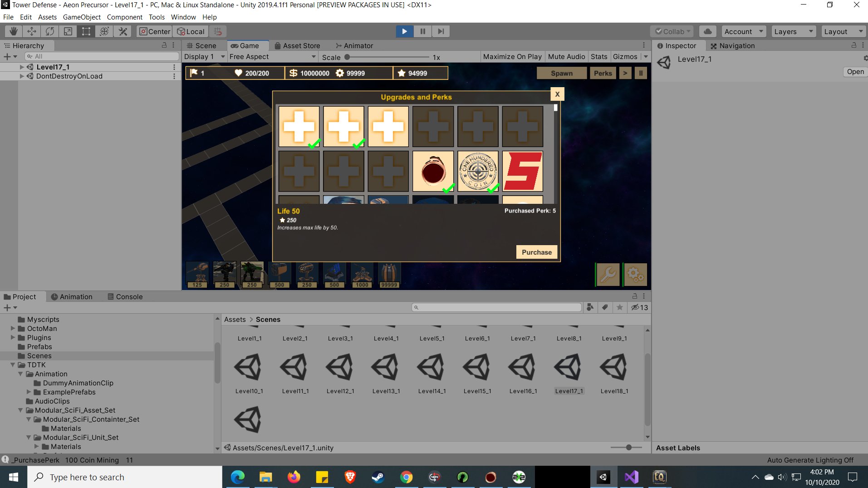Open Account dropdown
868x488 pixels.
point(744,31)
